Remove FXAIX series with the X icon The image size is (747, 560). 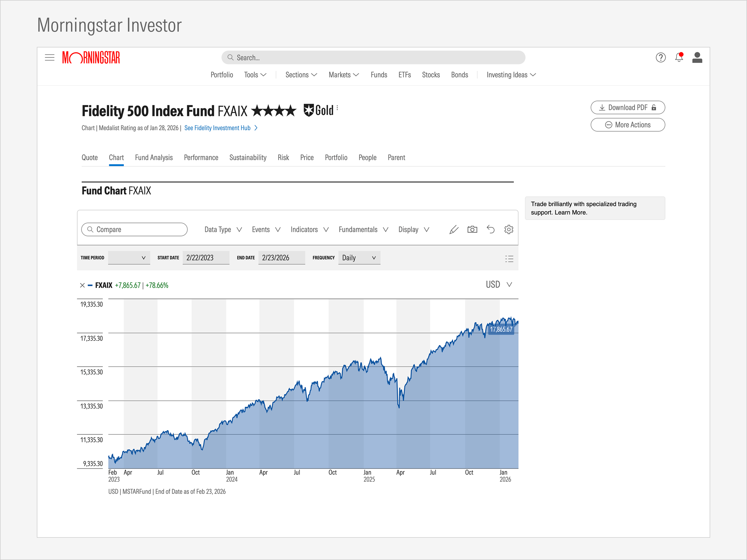(x=82, y=285)
